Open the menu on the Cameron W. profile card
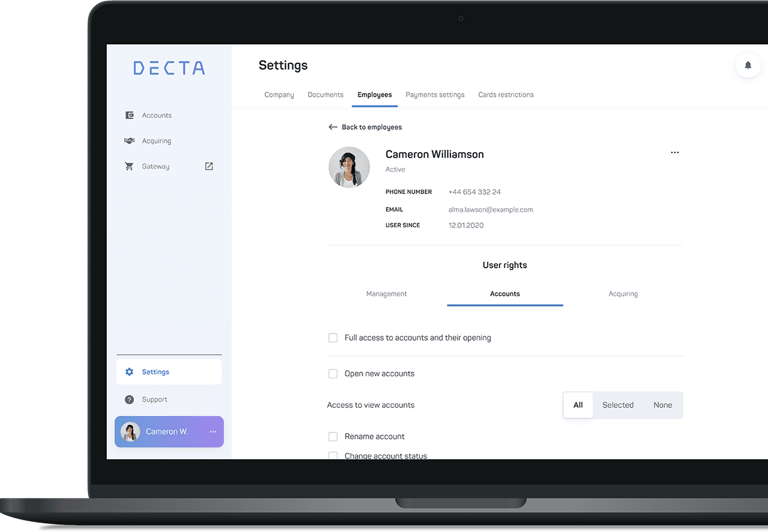This screenshot has width=768, height=532. point(212,432)
